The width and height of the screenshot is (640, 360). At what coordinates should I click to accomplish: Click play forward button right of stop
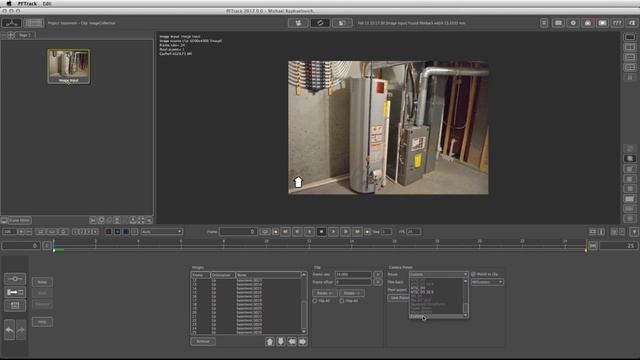point(333,231)
